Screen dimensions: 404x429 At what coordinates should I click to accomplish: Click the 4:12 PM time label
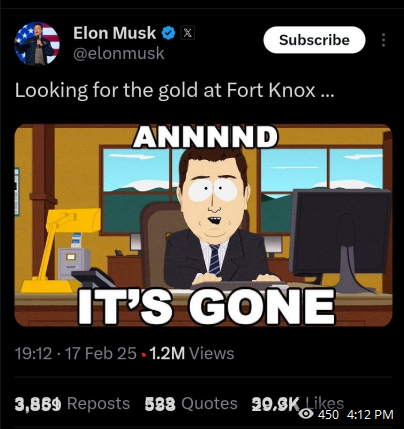tap(370, 415)
